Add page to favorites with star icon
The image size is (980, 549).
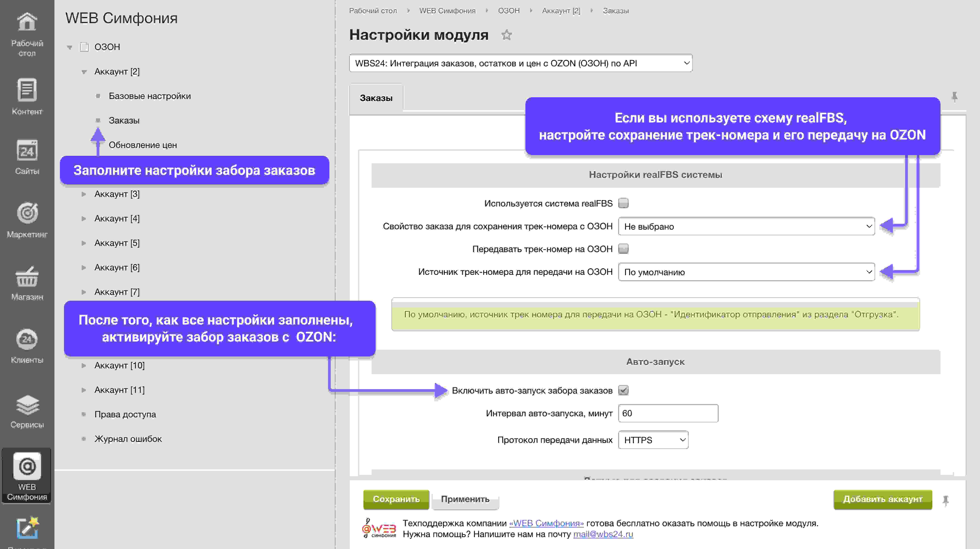point(506,35)
